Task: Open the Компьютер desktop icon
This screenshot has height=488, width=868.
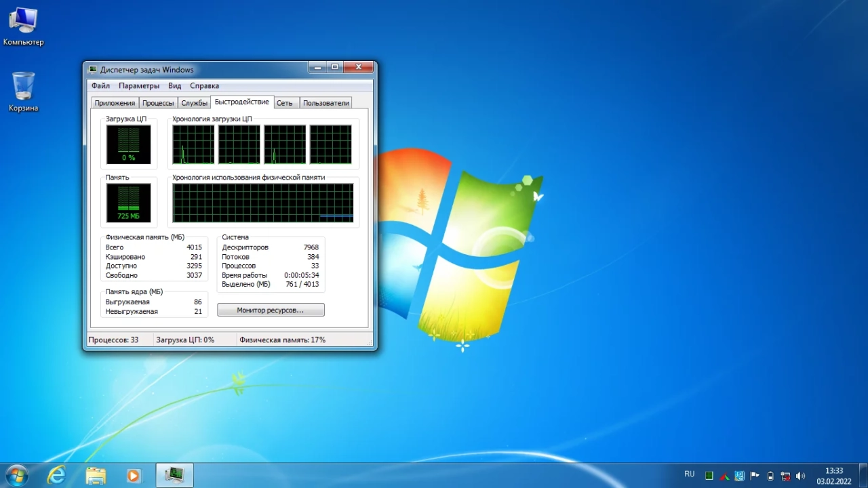Action: (x=23, y=27)
